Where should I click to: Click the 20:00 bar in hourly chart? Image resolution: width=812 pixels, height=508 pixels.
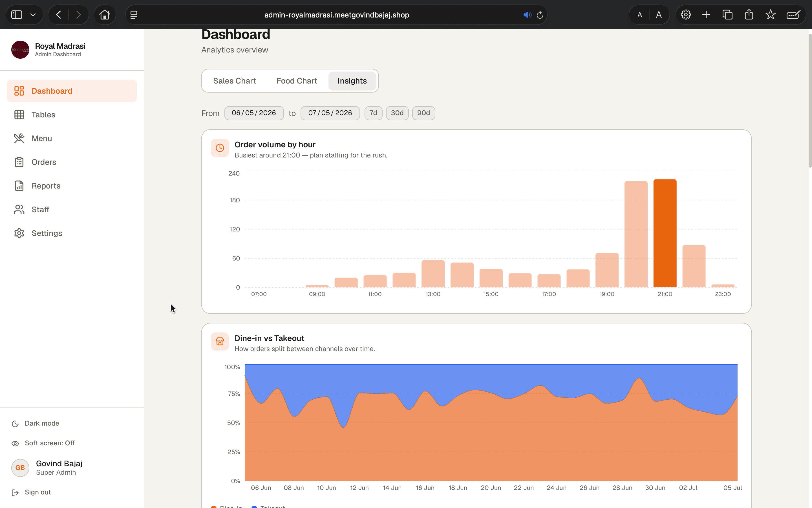[x=636, y=234]
